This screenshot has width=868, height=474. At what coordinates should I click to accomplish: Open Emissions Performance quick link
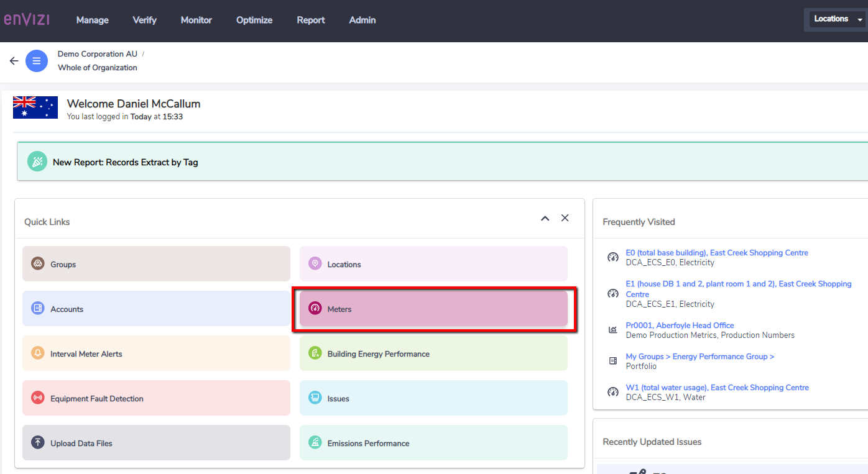tap(433, 443)
